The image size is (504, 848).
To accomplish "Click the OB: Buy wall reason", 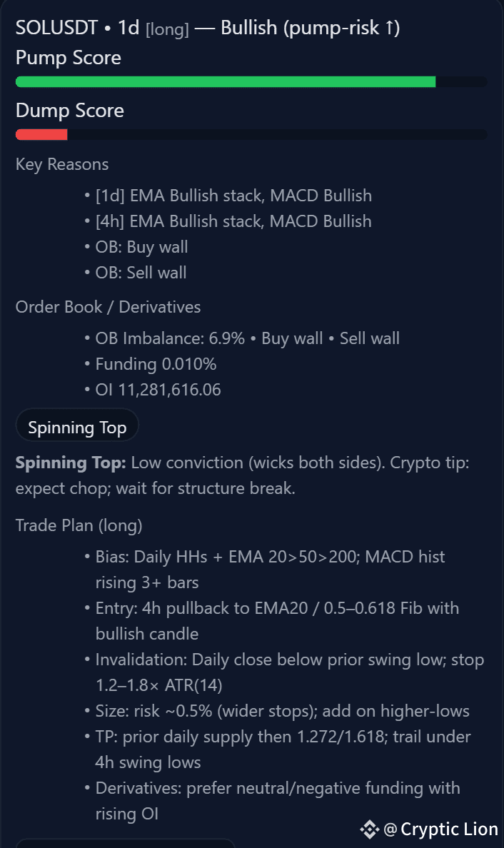I will click(142, 247).
